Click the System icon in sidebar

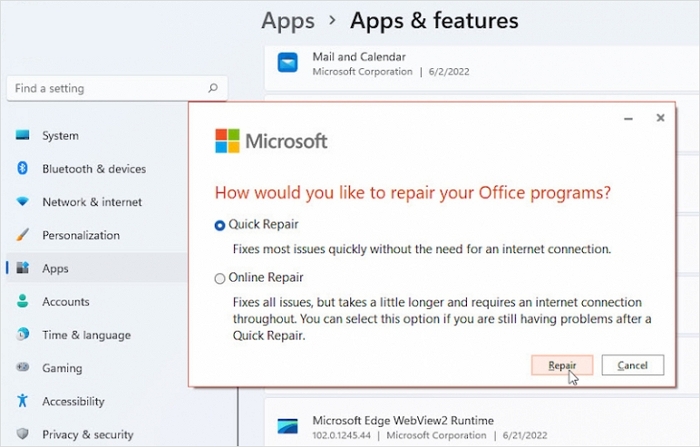22,136
